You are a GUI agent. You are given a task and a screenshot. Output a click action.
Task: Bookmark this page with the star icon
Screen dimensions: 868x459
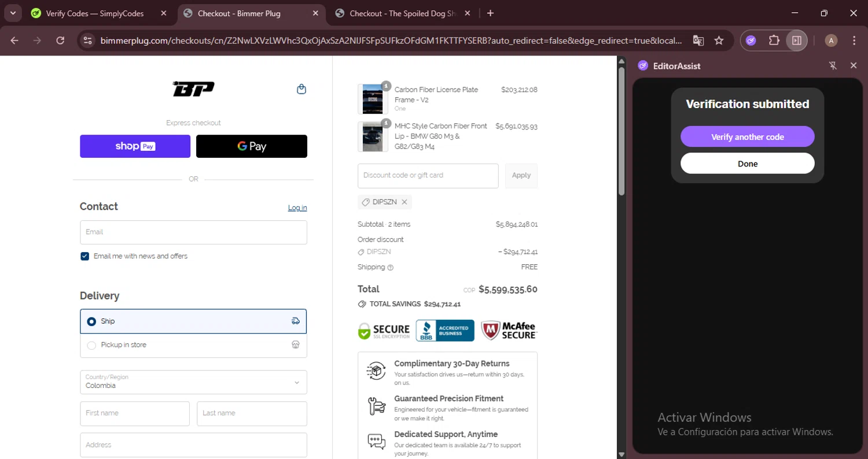[x=719, y=40]
